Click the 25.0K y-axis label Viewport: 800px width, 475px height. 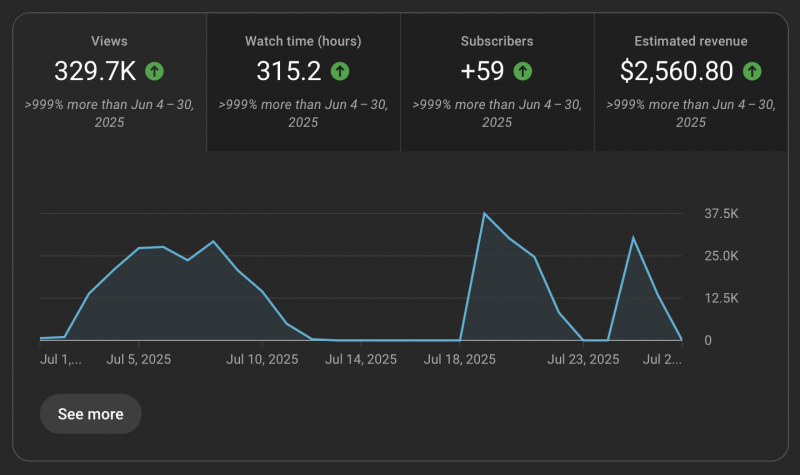pyautogui.click(x=722, y=256)
